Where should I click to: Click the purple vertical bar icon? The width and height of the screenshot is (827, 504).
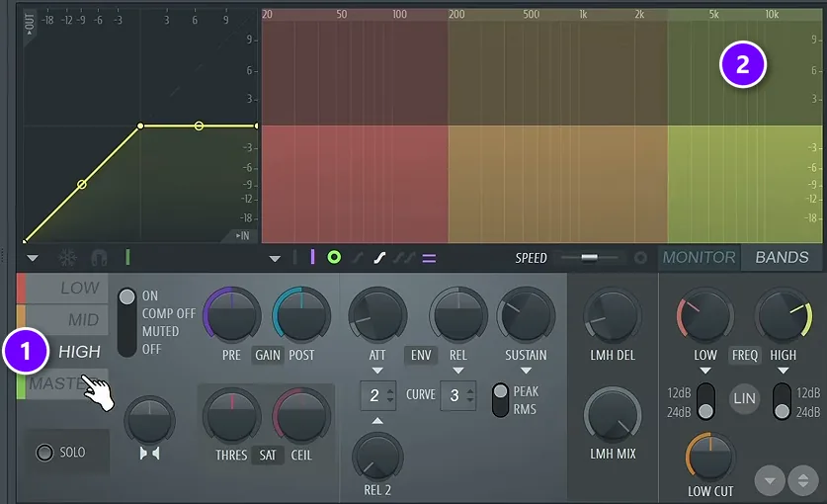click(313, 257)
